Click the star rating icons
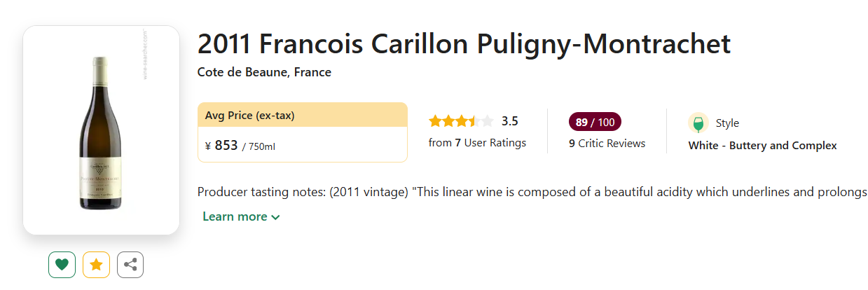868x290 pixels. tap(460, 121)
